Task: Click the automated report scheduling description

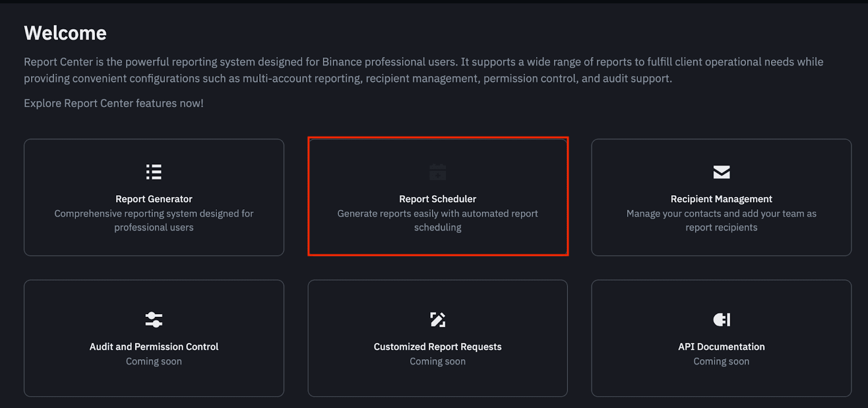Action: point(438,220)
